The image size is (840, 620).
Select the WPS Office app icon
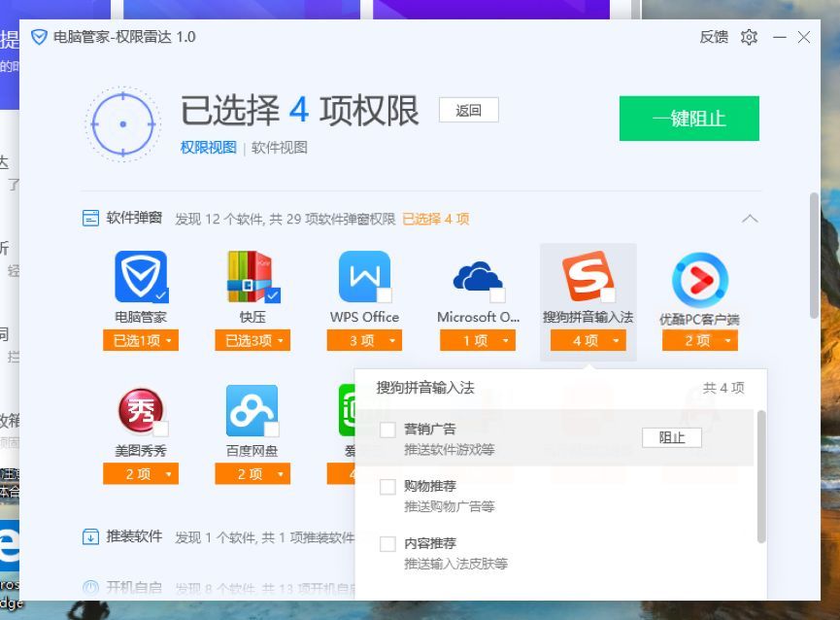click(365, 277)
